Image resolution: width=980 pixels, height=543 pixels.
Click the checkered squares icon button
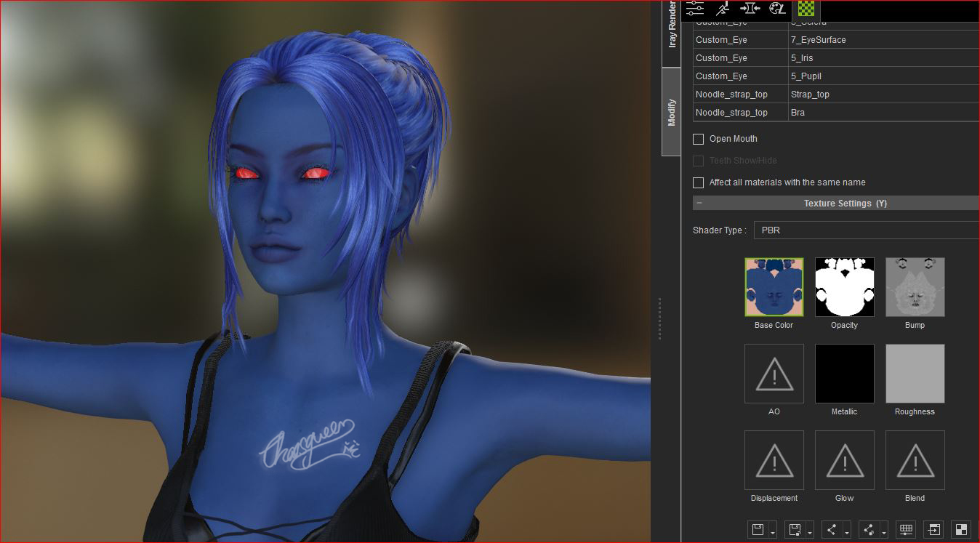(x=962, y=529)
